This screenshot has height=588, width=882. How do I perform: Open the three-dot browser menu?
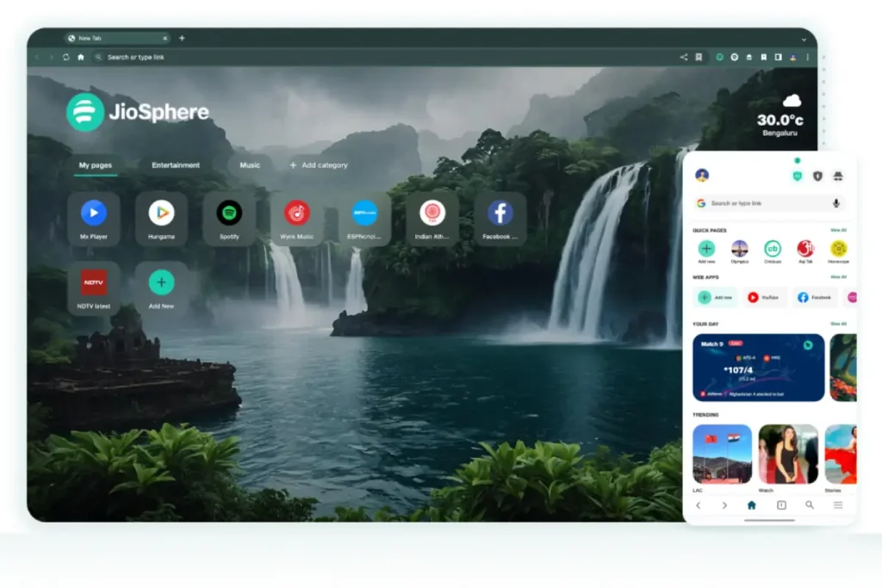coord(807,57)
